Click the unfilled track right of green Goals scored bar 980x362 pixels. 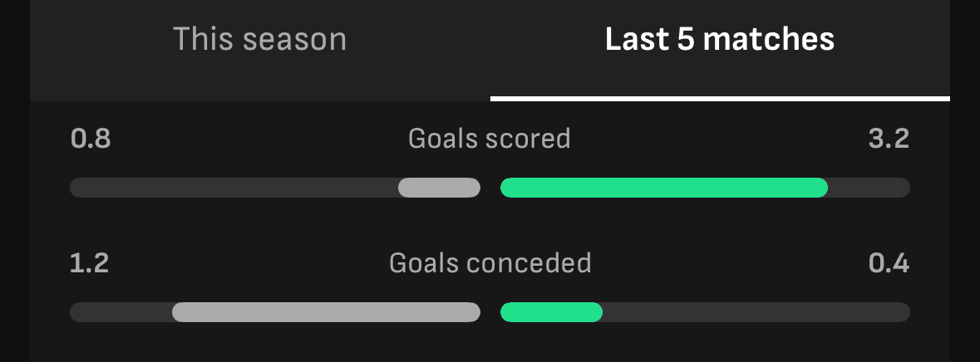click(869, 188)
